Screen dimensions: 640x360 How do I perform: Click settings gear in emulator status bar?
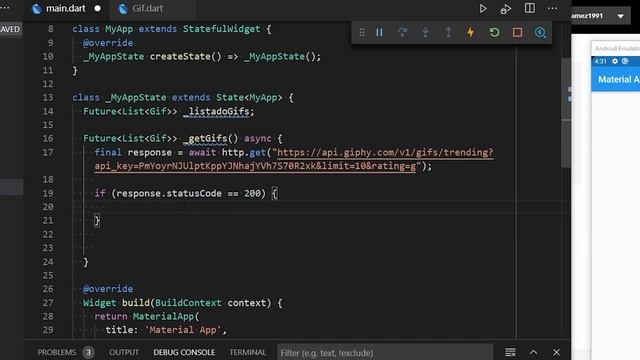pos(615,61)
